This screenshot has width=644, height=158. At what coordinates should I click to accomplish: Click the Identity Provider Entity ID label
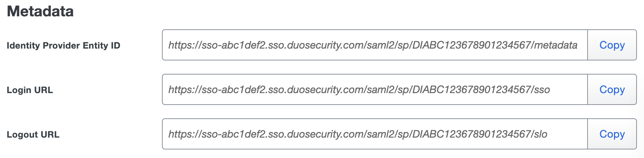coord(64,46)
